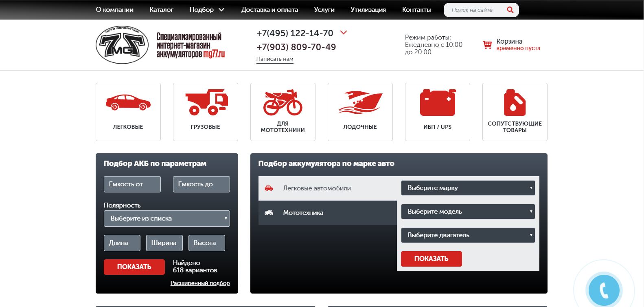The image size is (644, 307).
Task: Click the Найдено 618 вариантов text
Action: [x=195, y=267]
